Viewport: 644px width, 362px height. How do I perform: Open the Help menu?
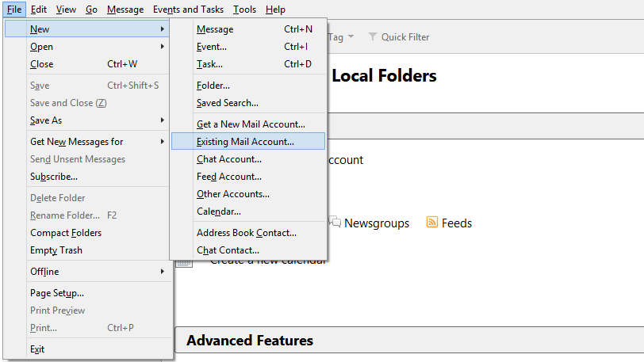coord(275,9)
